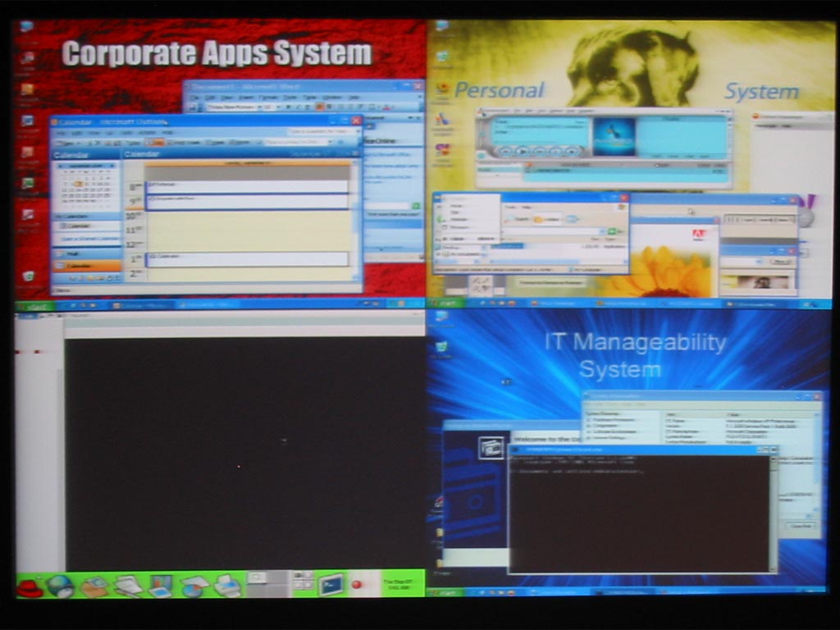The width and height of the screenshot is (840, 630).
Task: Open the Red Hat main menu
Action: tap(30, 587)
